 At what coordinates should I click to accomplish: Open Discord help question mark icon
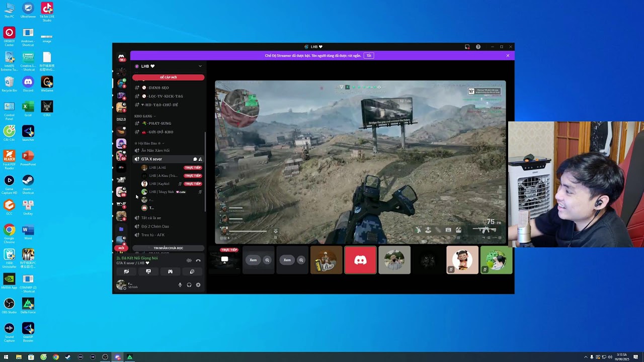coord(478,47)
